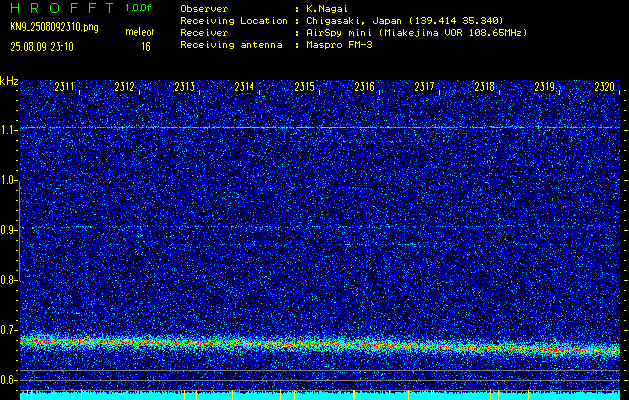This screenshot has height=400, width=629.
Task: Click the 2319 time axis label
Action: pyautogui.click(x=544, y=87)
